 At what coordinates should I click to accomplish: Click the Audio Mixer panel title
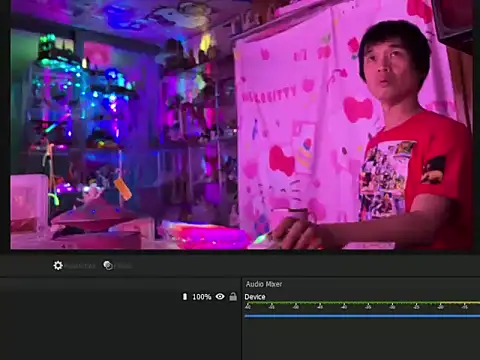point(264,284)
